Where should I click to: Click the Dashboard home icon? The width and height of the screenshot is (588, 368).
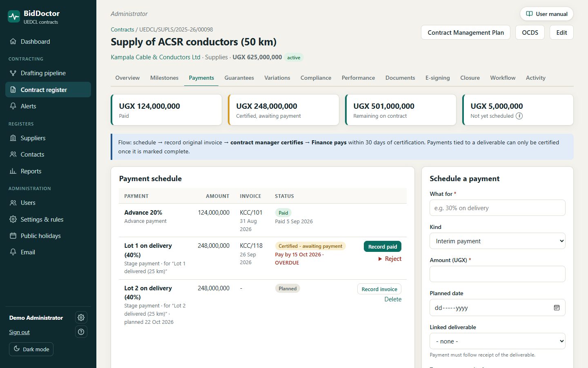pos(13,41)
